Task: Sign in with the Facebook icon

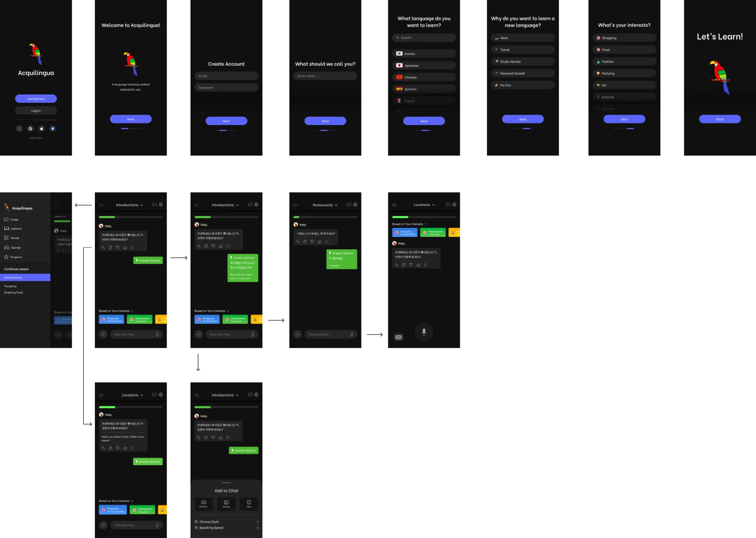Action: pyautogui.click(x=53, y=128)
